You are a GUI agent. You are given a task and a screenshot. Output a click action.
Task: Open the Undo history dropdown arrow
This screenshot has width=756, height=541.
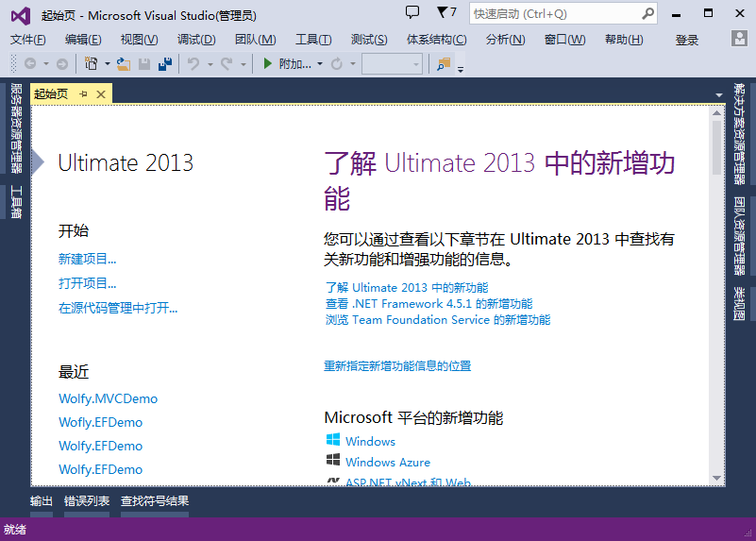click(210, 63)
